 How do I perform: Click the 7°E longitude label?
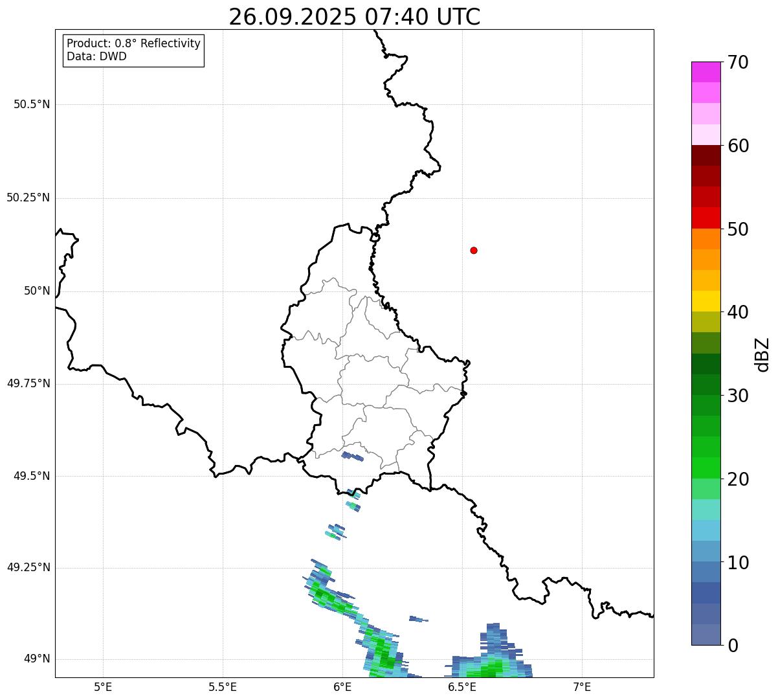[582, 687]
